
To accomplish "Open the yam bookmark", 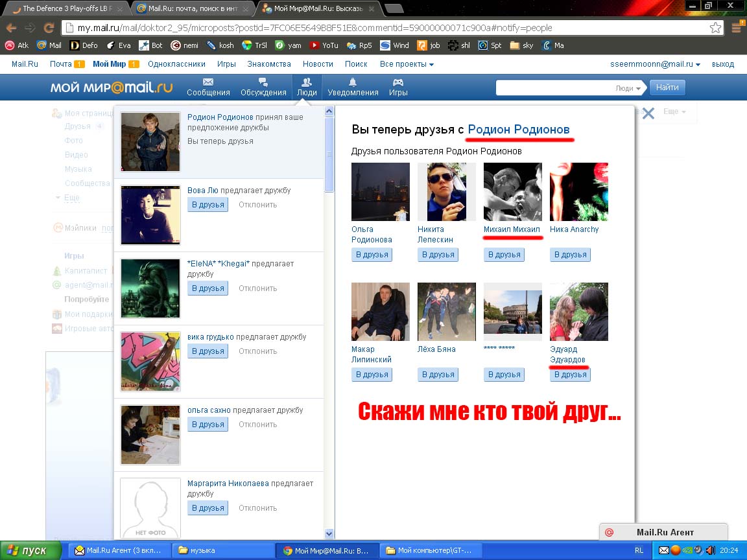I will point(288,45).
